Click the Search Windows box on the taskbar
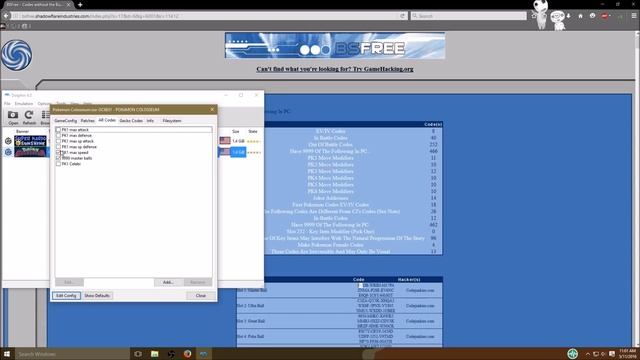This screenshot has width=640, height=360. point(71,354)
